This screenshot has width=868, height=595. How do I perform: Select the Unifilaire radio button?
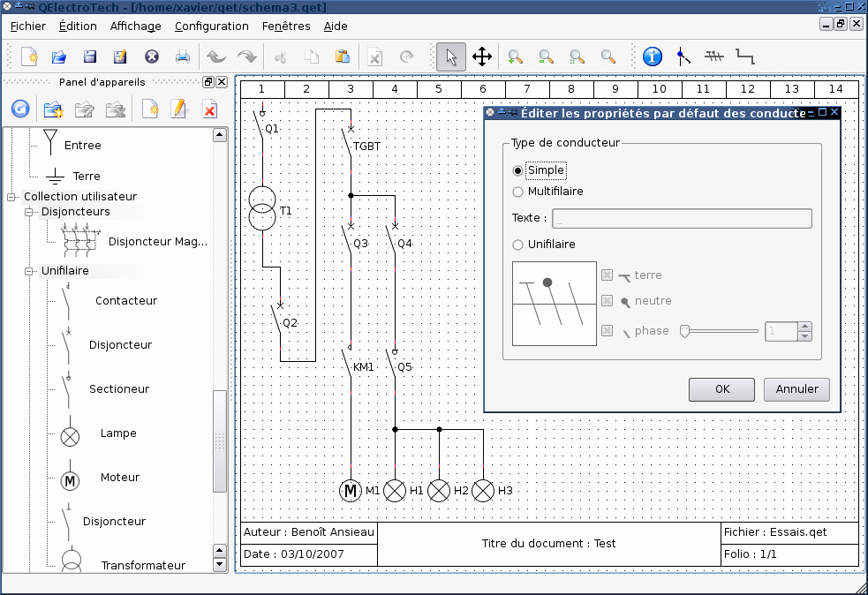[517, 245]
